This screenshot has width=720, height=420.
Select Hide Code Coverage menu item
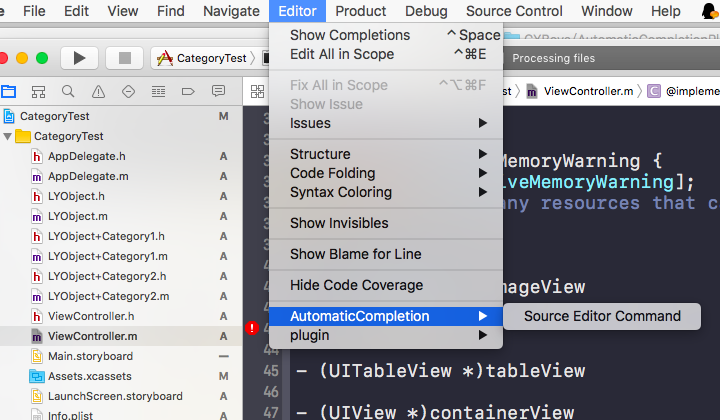356,285
